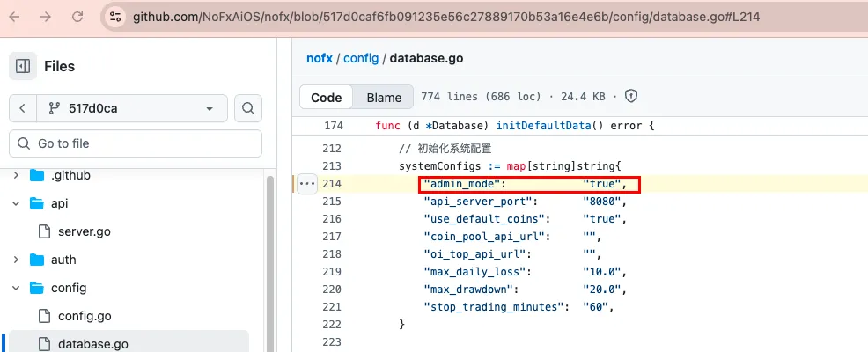This screenshot has height=352, width=868.
Task: Click the browser back arrow
Action: [x=16, y=17]
